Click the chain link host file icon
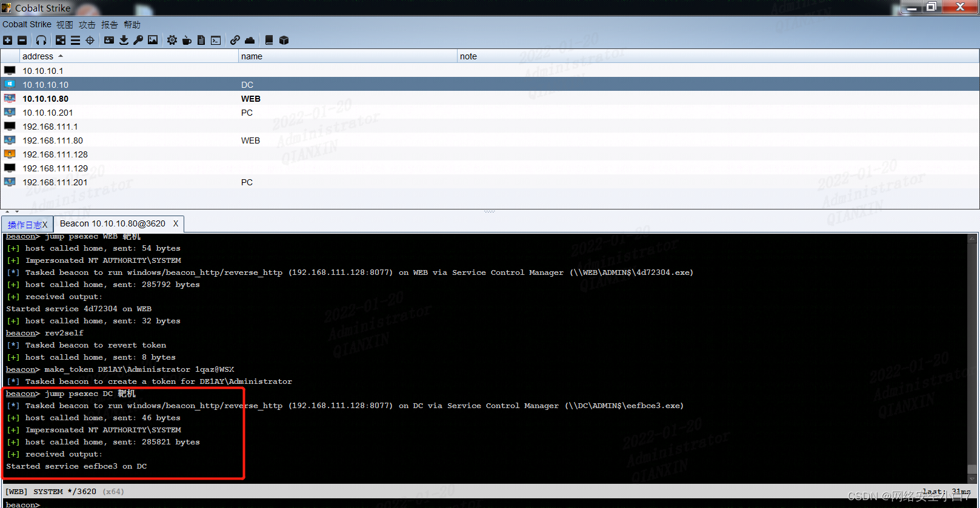The image size is (980, 508). tap(235, 41)
